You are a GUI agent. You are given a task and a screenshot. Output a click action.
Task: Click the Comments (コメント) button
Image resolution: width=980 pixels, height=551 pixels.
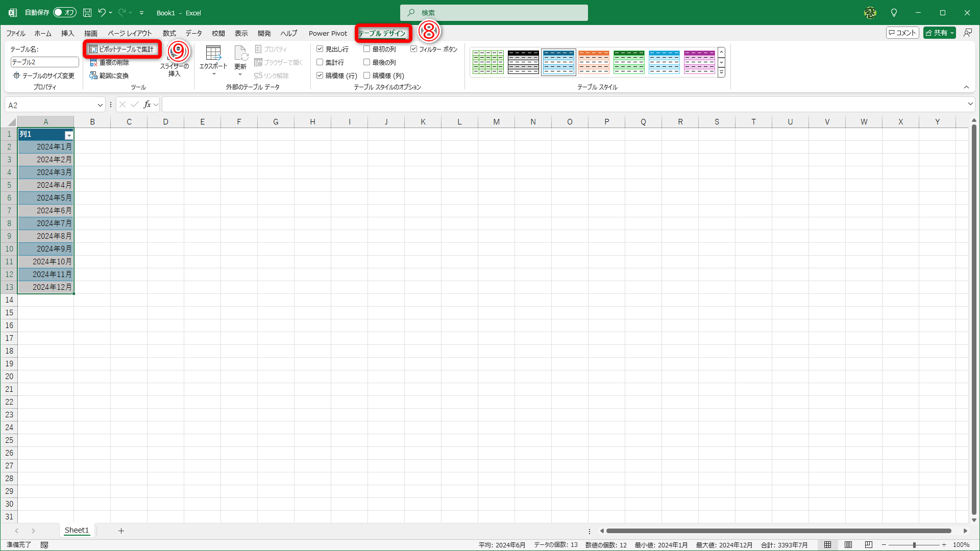coord(902,33)
